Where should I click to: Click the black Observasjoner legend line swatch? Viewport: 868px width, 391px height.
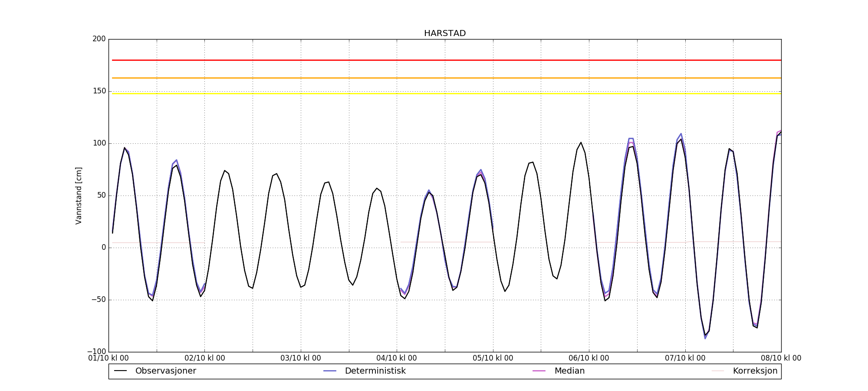(120, 371)
